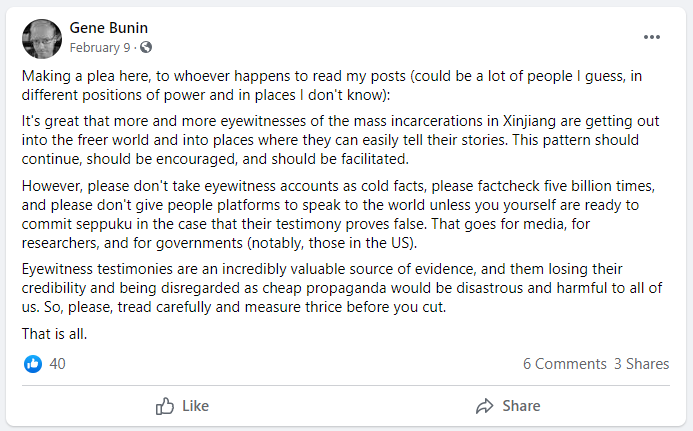Click the arrow icon in Share button
The width and height of the screenshot is (693, 431).
(485, 406)
